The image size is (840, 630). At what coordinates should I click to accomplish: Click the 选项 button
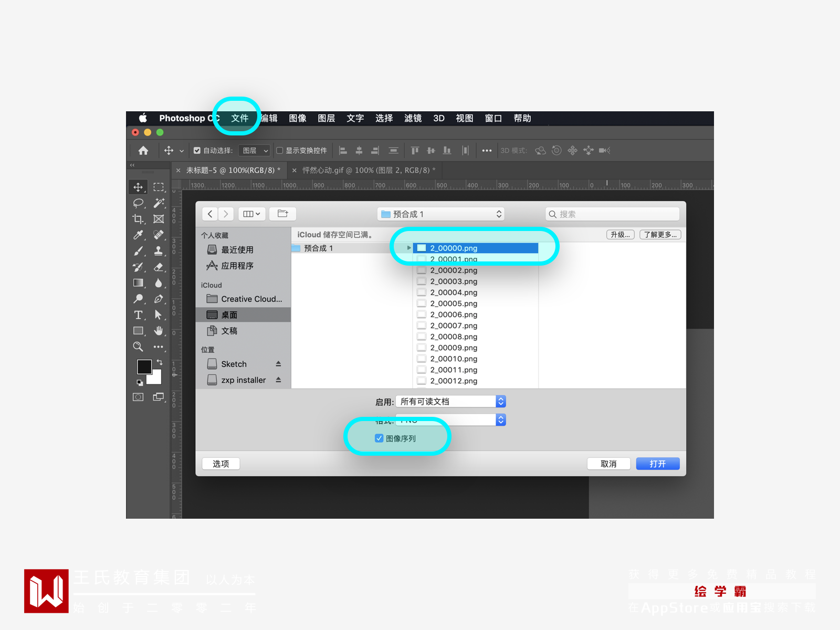[x=221, y=464]
